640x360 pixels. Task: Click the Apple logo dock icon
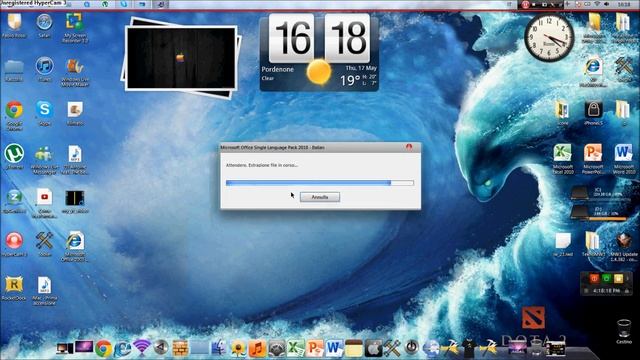(x=372, y=348)
